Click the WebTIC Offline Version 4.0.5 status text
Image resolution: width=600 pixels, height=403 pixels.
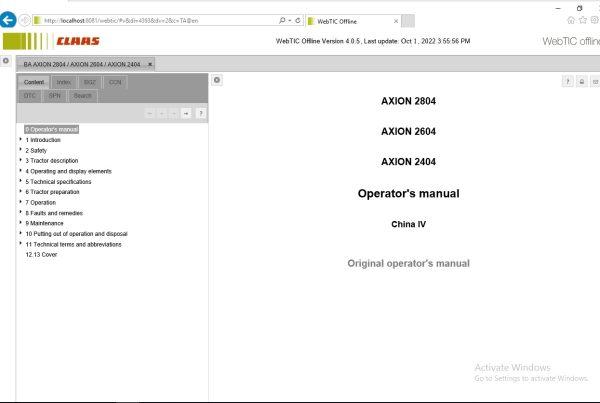373,41
